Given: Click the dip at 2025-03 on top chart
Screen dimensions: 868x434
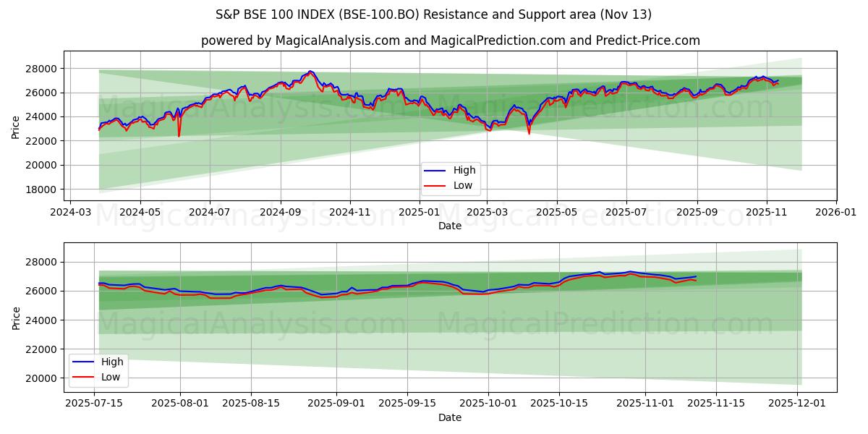Looking at the screenshot, I should pos(489,127).
